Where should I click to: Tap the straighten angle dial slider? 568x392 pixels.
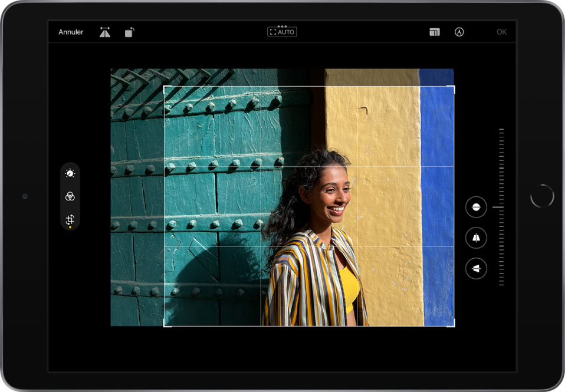[x=501, y=207]
